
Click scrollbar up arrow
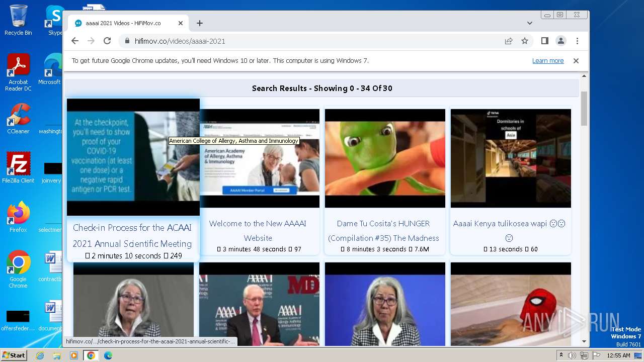point(584,76)
